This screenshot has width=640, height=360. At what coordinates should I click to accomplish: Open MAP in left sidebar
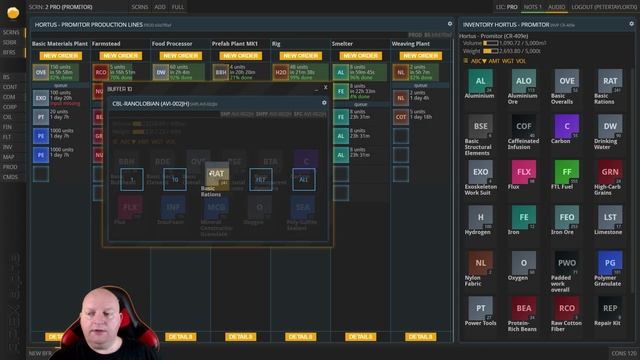pyautogui.click(x=9, y=157)
